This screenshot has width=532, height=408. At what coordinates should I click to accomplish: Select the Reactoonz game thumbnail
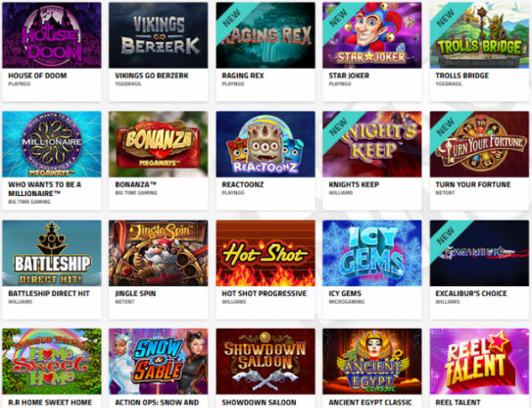click(x=266, y=144)
